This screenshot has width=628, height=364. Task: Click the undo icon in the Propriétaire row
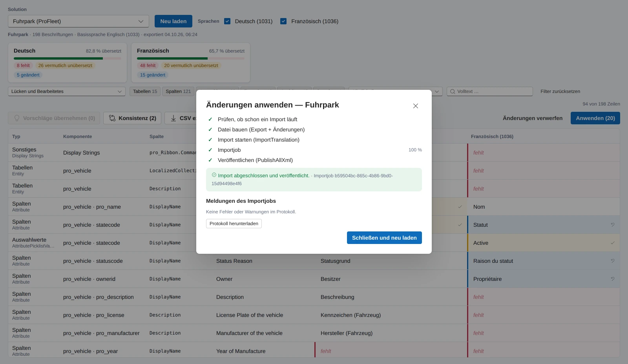coord(612,279)
